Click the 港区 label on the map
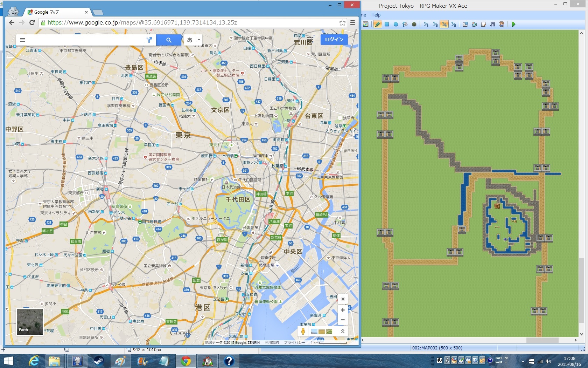The image size is (588, 368). [x=203, y=308]
